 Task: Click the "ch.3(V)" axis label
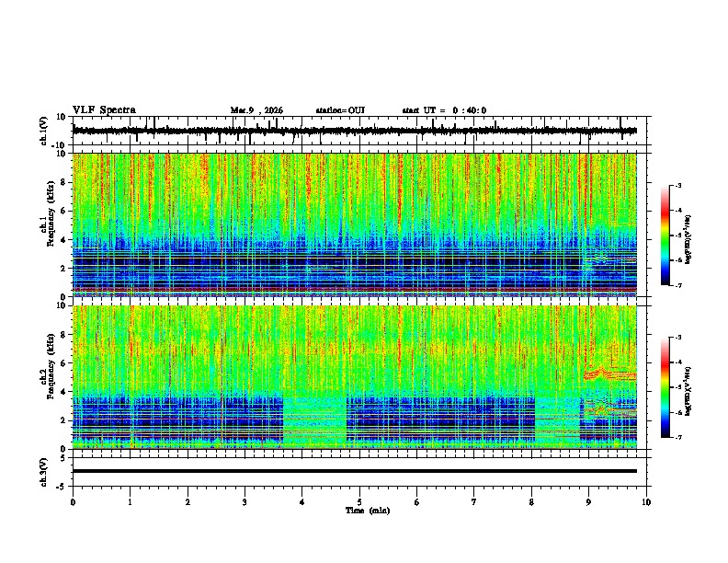pyautogui.click(x=43, y=472)
